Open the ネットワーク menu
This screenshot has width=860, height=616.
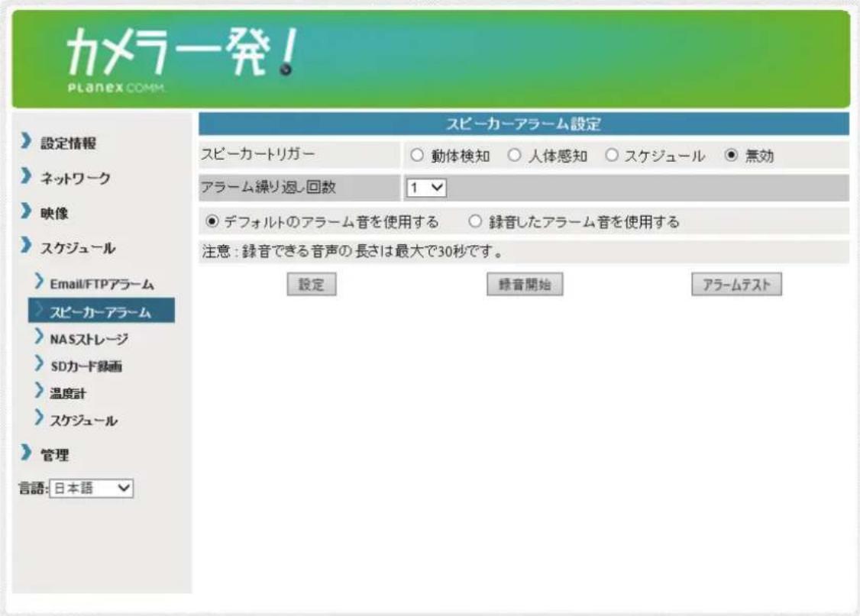point(75,178)
